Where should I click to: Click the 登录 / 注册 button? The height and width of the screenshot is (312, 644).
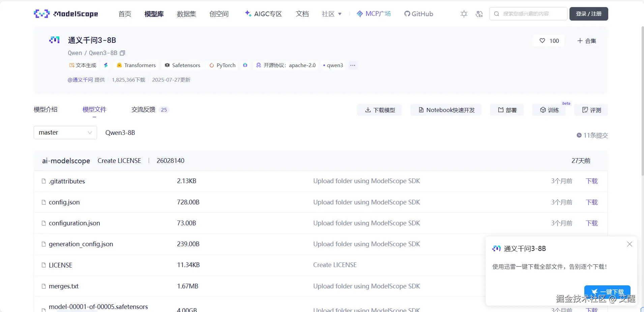point(589,14)
